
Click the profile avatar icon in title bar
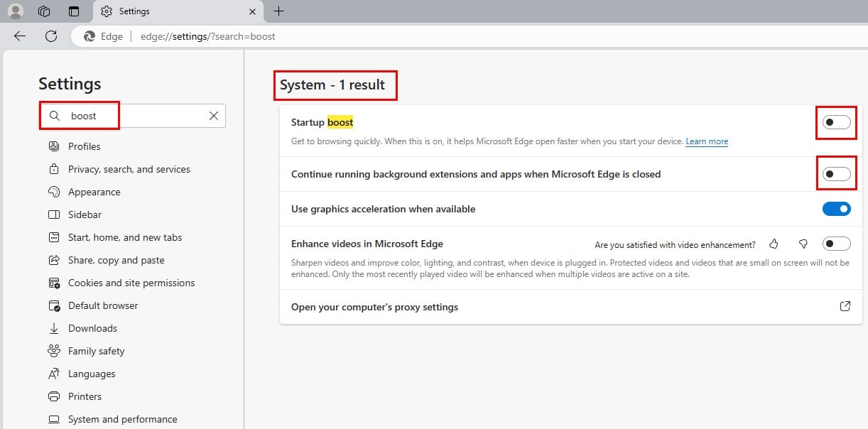[x=16, y=11]
